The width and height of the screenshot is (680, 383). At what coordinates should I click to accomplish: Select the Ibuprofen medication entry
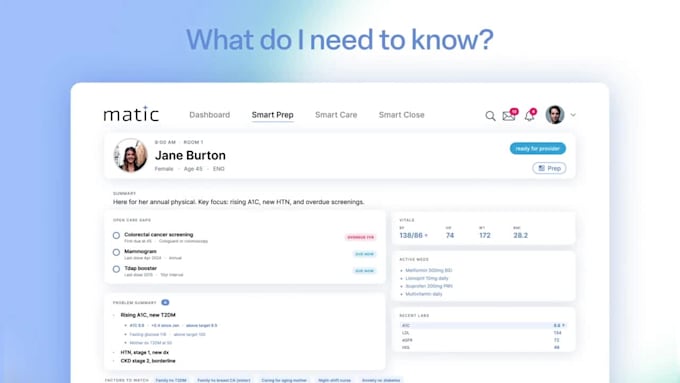(428, 286)
